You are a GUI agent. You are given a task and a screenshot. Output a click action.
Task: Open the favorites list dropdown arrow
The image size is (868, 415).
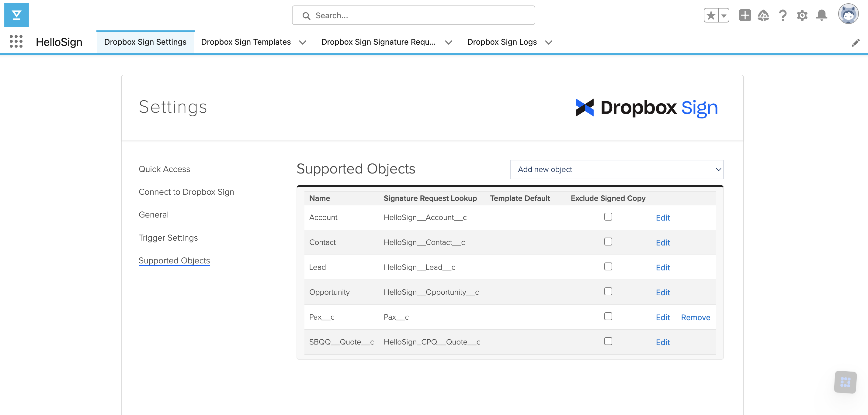tap(724, 15)
